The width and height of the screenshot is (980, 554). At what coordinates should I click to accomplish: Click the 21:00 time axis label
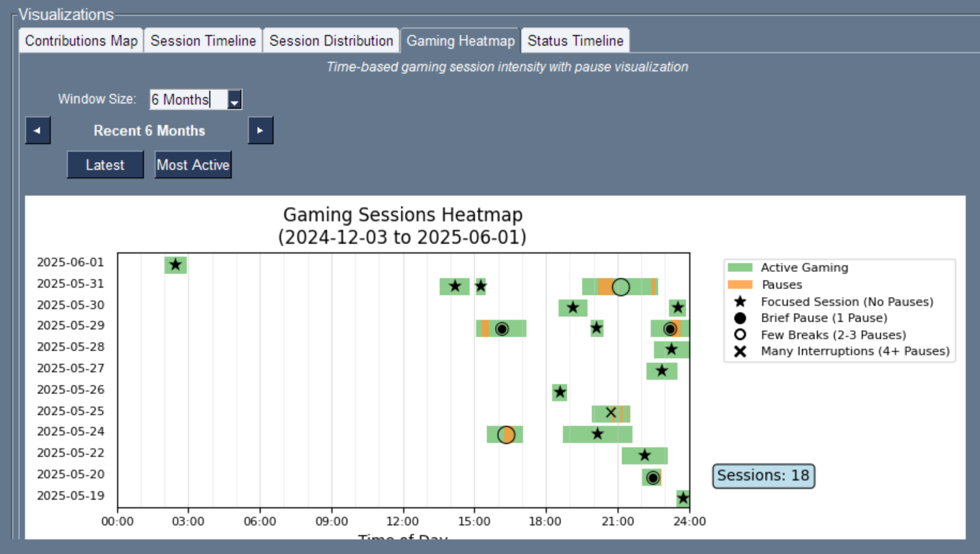click(x=617, y=521)
